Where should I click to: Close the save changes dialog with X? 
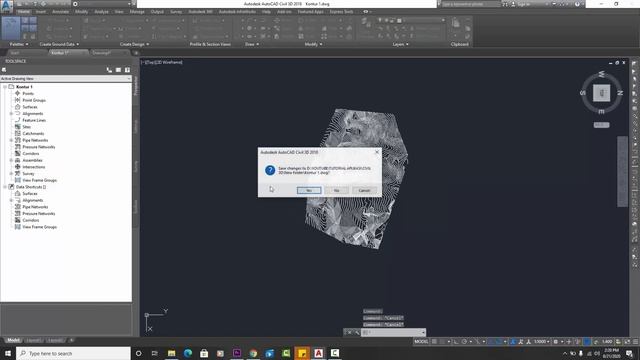[377, 152]
